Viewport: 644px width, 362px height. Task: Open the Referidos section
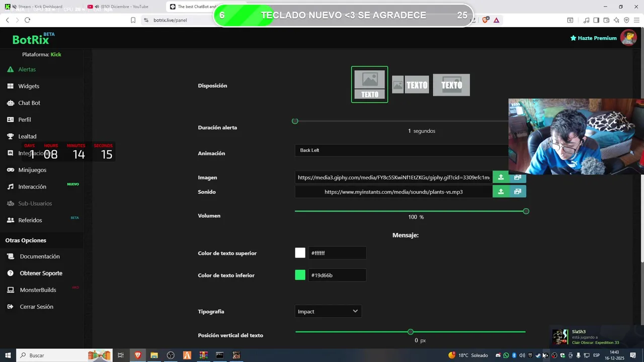point(30,220)
